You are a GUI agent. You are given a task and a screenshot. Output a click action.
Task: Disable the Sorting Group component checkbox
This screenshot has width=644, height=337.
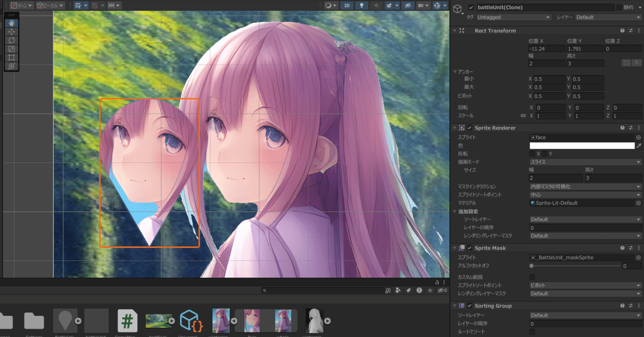470,305
